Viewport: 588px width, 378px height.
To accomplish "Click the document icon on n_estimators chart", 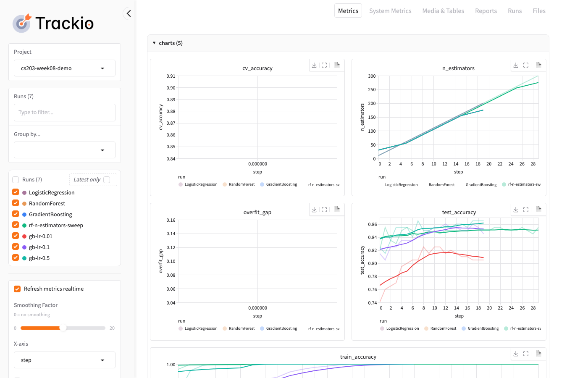I will pyautogui.click(x=538, y=65).
